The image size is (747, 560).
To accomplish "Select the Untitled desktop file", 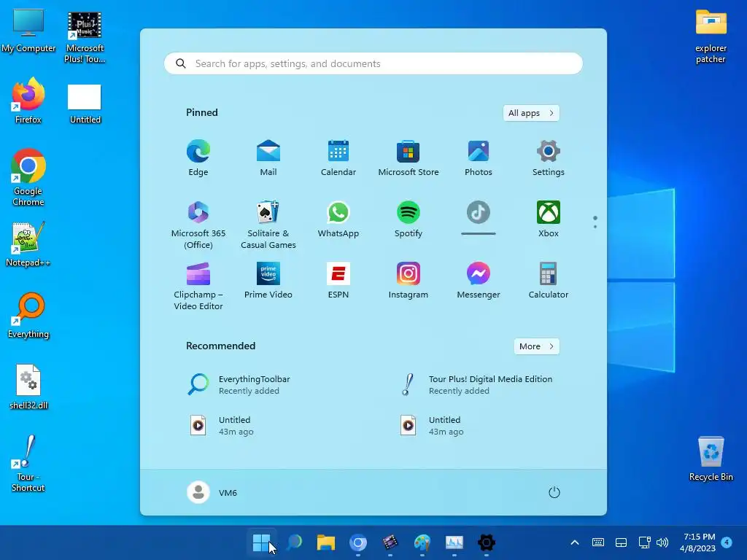I will pos(85,104).
